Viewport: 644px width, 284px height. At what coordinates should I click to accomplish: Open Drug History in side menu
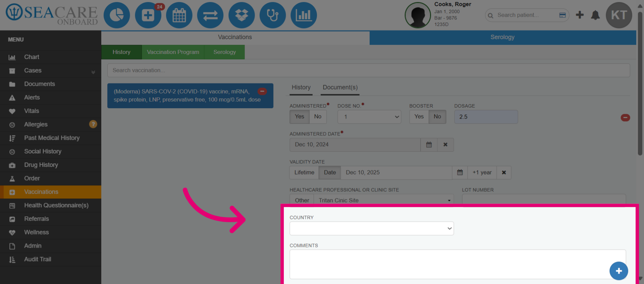tap(51, 165)
